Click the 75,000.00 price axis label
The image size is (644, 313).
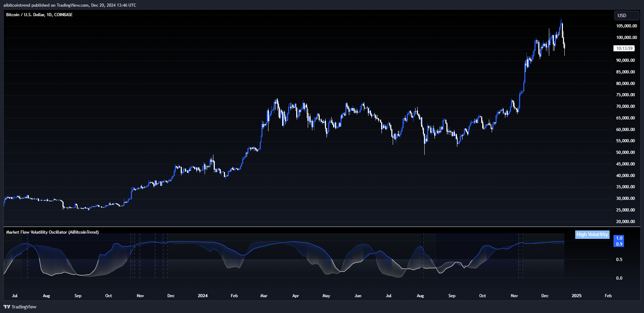coord(625,95)
